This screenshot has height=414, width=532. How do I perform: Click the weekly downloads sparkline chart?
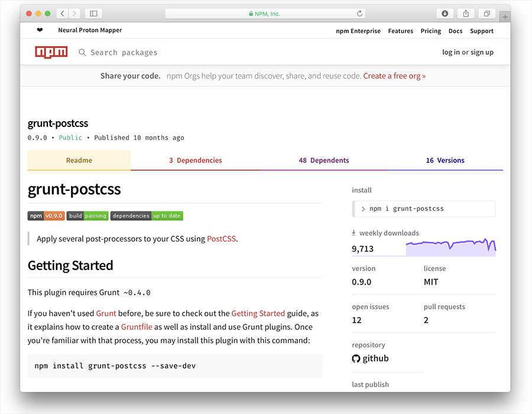tap(451, 247)
